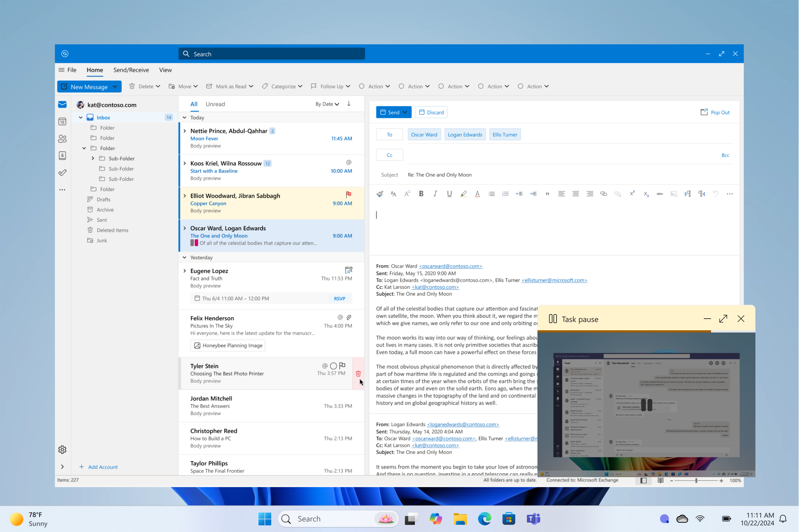Apply superscript formatting
807x532 pixels.
[639, 195]
